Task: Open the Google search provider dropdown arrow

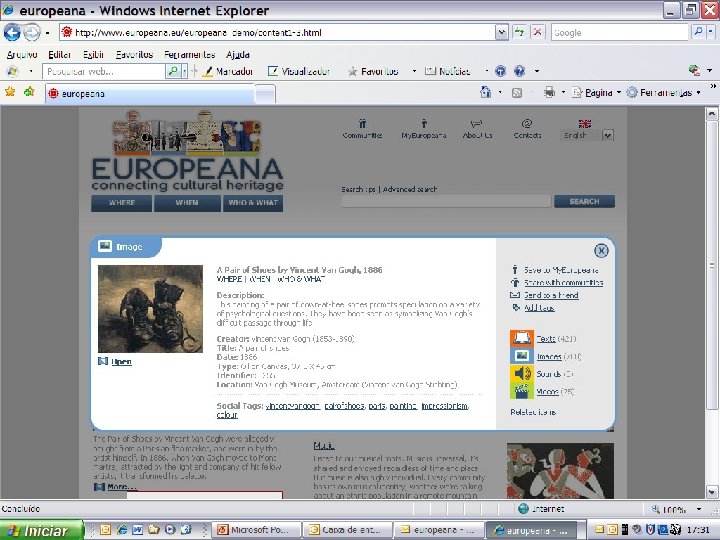Action: (710, 32)
